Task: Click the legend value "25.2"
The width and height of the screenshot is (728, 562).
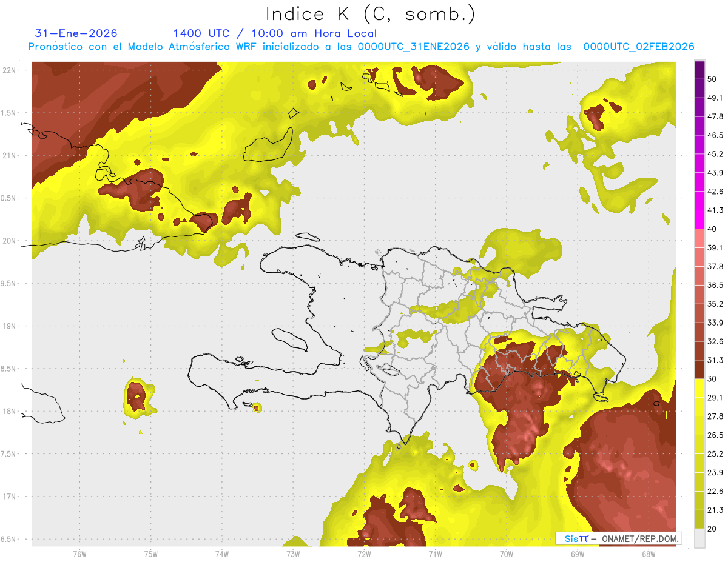Action: [x=715, y=453]
